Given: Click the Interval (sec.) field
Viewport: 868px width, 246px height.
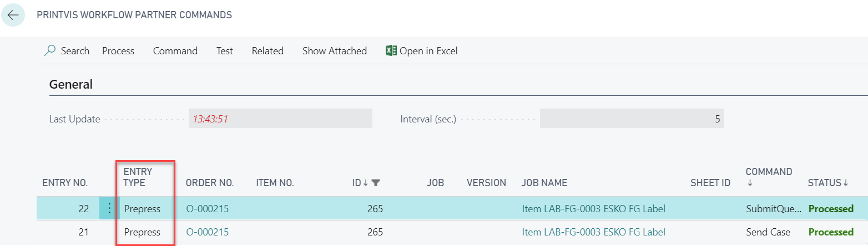Looking at the screenshot, I should point(631,119).
